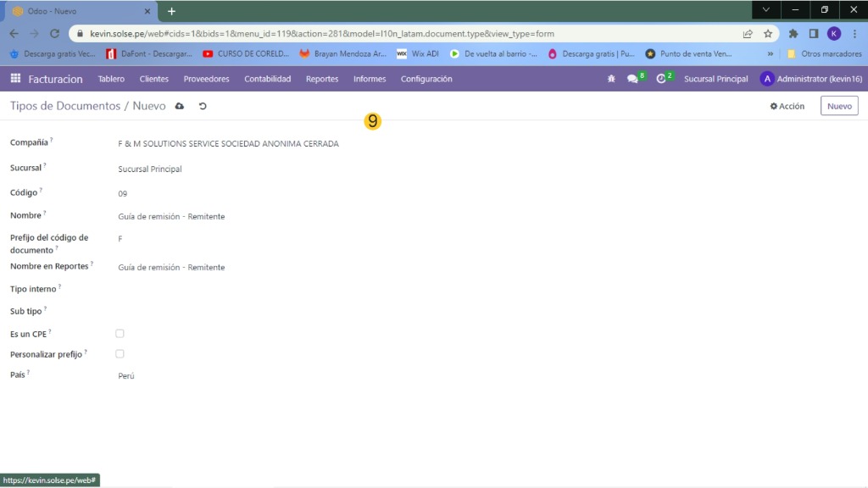
Task: Open the Contabilidad menu
Action: click(x=267, y=79)
